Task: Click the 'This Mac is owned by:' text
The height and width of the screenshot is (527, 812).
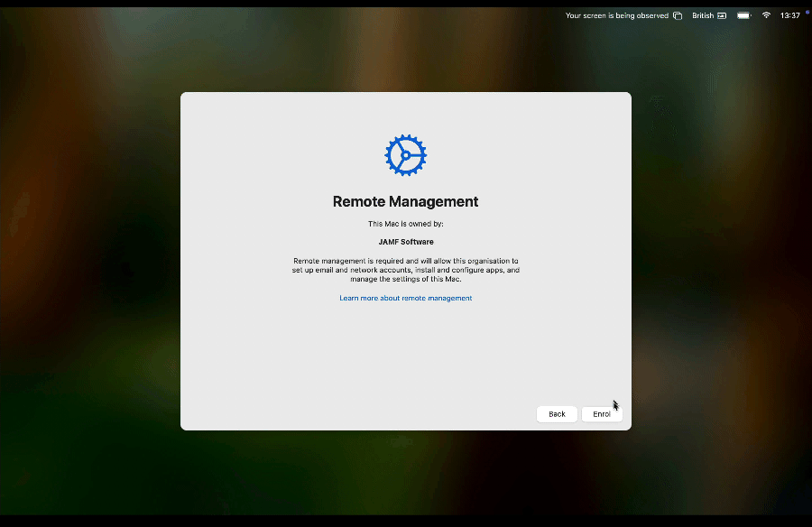Action: pyautogui.click(x=405, y=224)
